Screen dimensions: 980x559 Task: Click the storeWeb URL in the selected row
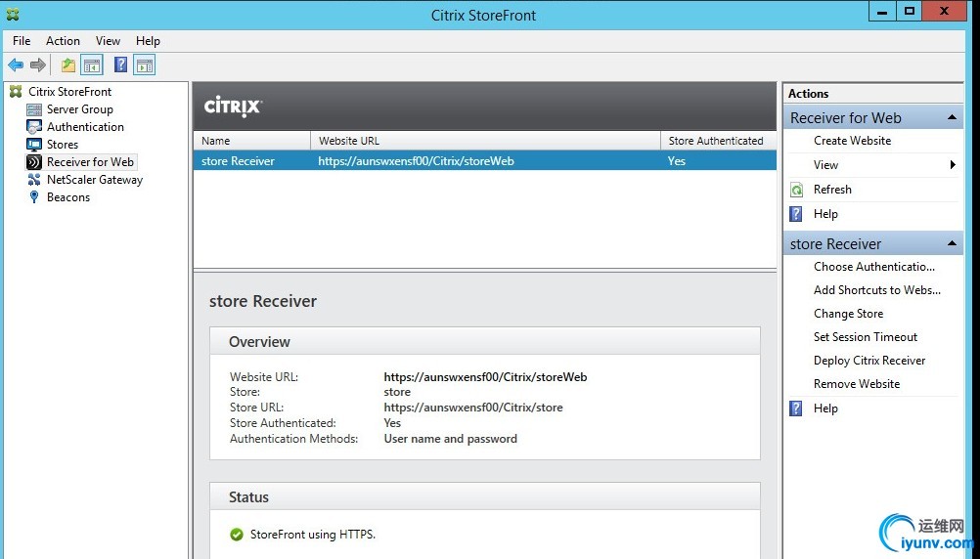click(416, 161)
